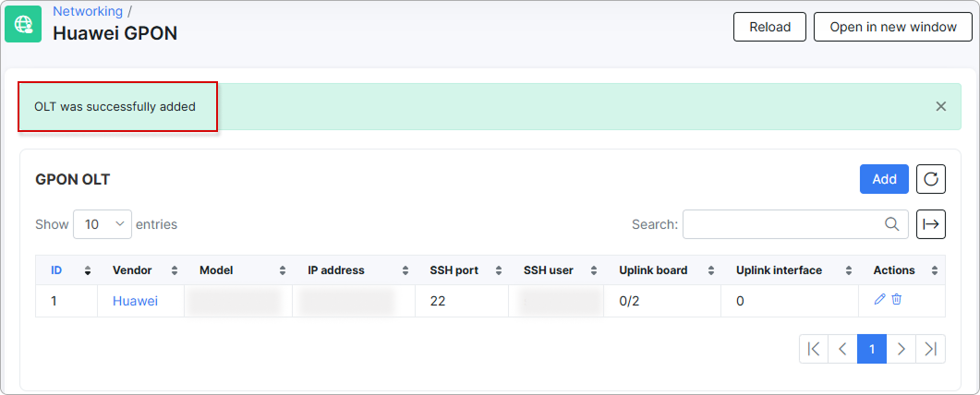Open the Networking breadcrumb link
The height and width of the screenshot is (395, 980).
pos(88,11)
